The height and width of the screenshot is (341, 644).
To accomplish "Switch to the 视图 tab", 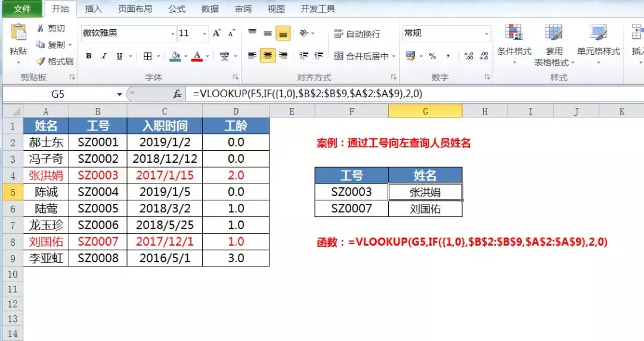I will (x=276, y=8).
